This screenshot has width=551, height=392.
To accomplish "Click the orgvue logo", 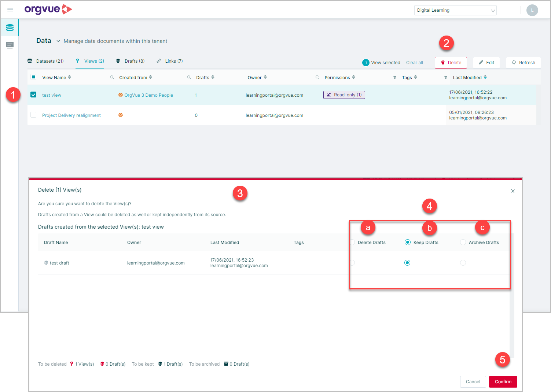I will [x=48, y=10].
